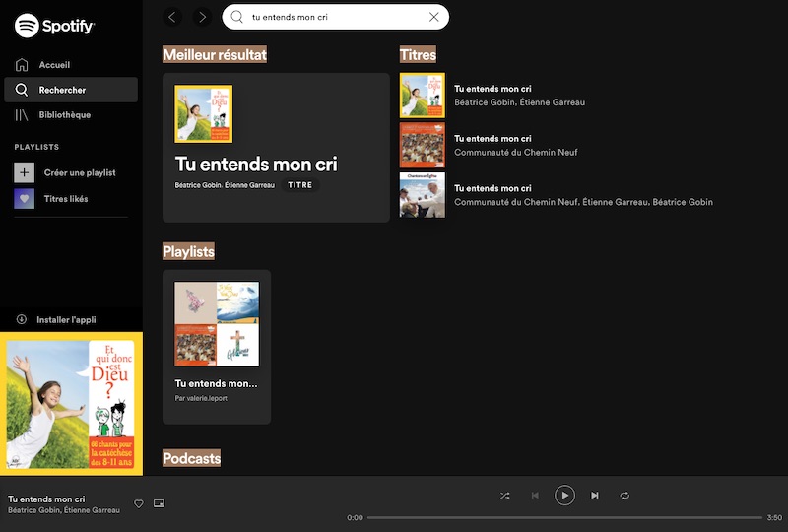
Task: Open playlist title Tu entends mon...
Action: point(216,383)
